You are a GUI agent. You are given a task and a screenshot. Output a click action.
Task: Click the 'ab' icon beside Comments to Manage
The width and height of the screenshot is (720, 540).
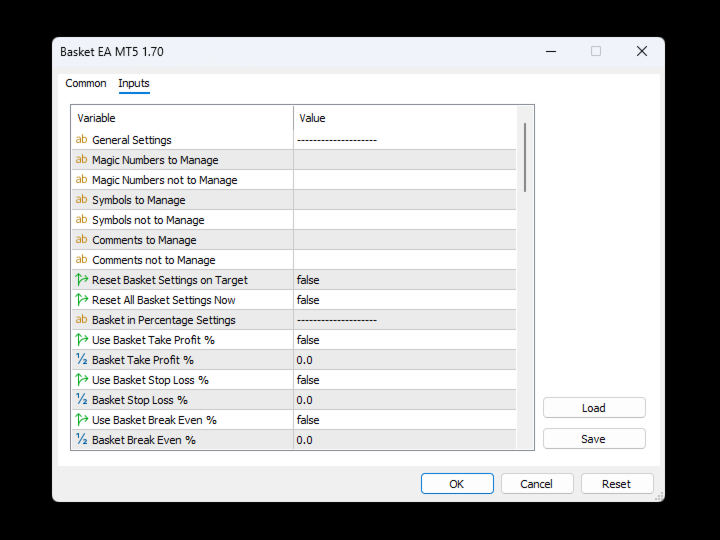click(81, 240)
